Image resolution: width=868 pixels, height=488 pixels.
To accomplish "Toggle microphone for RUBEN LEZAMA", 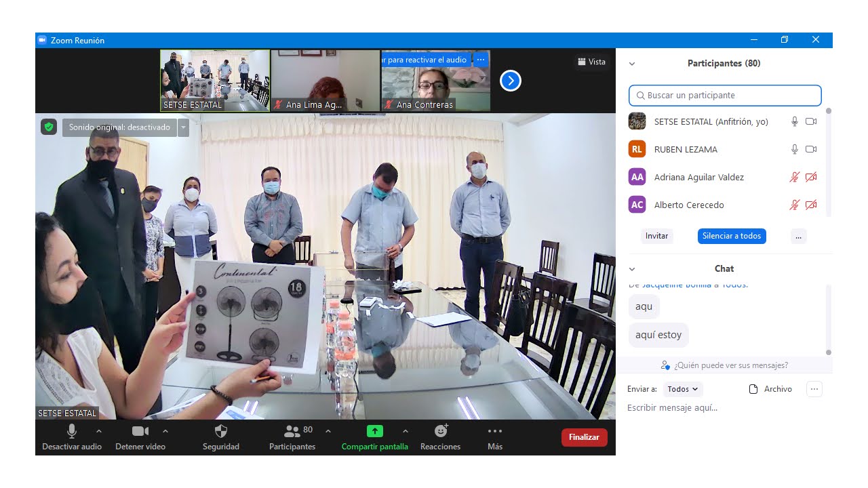I will pyautogui.click(x=795, y=149).
